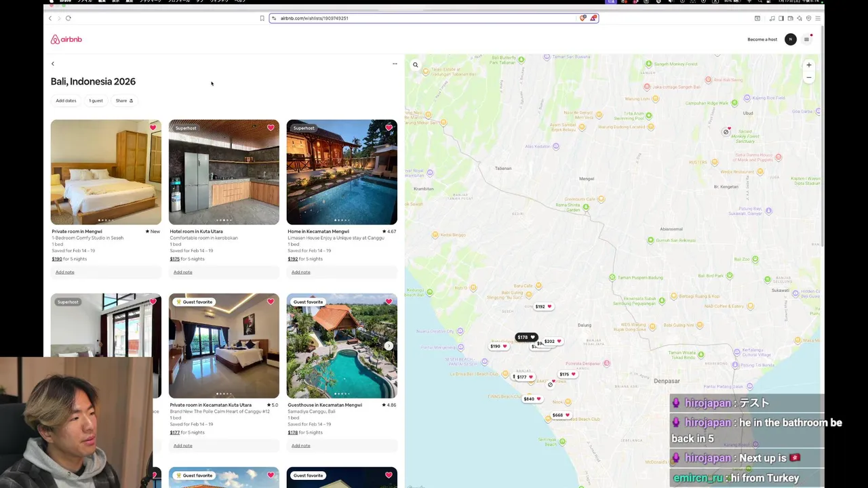868x488 pixels.
Task: Click 'Home in Kecamatan Mengwi' title text
Action: click(x=318, y=231)
